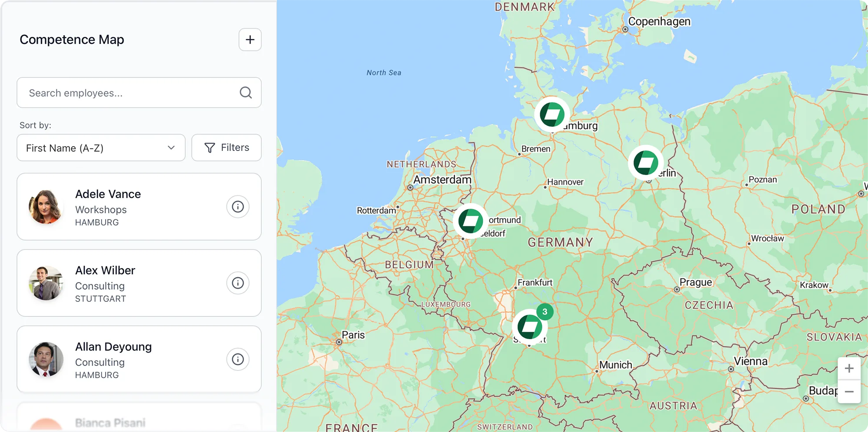Viewport: 868px width, 432px height.
Task: Open the First Name (A-Z) sort dropdown
Action: tap(101, 148)
